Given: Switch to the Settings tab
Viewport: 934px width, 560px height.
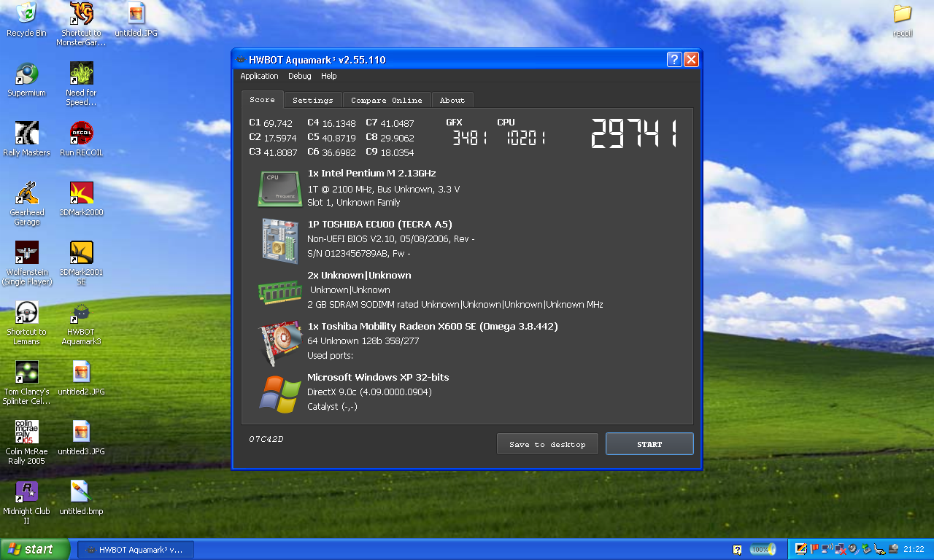Looking at the screenshot, I should 313,100.
